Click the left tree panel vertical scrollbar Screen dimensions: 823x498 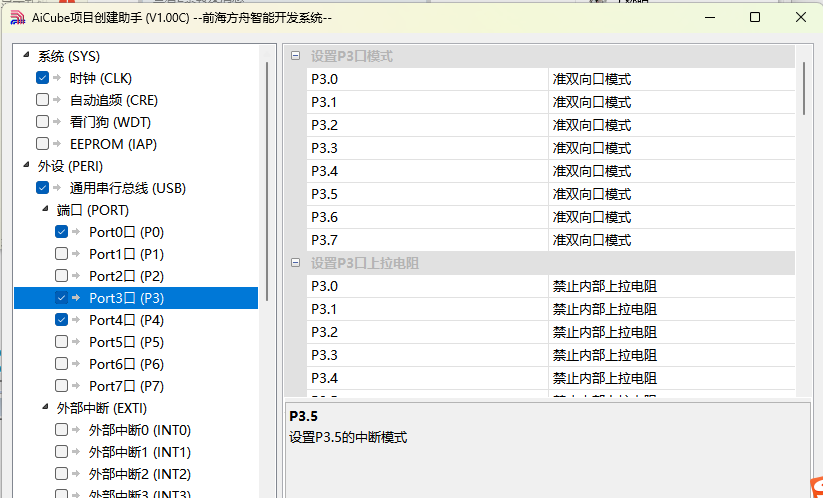click(x=267, y=181)
